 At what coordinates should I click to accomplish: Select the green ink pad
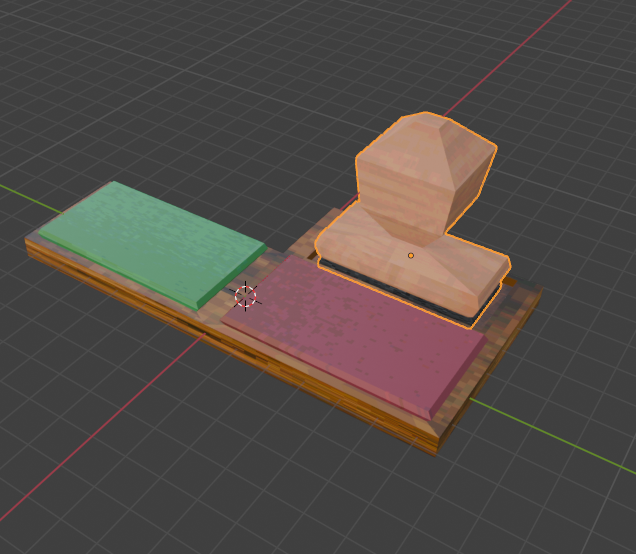click(x=152, y=245)
